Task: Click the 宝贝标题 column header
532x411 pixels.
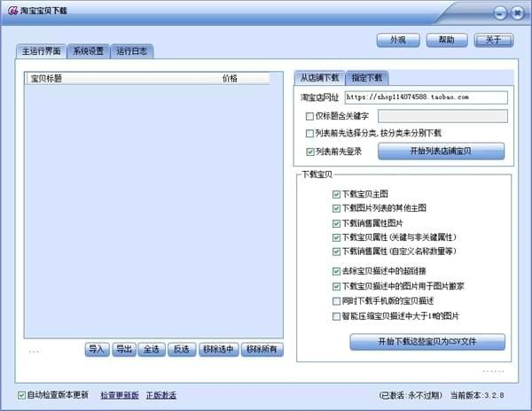Action: pyautogui.click(x=122, y=79)
